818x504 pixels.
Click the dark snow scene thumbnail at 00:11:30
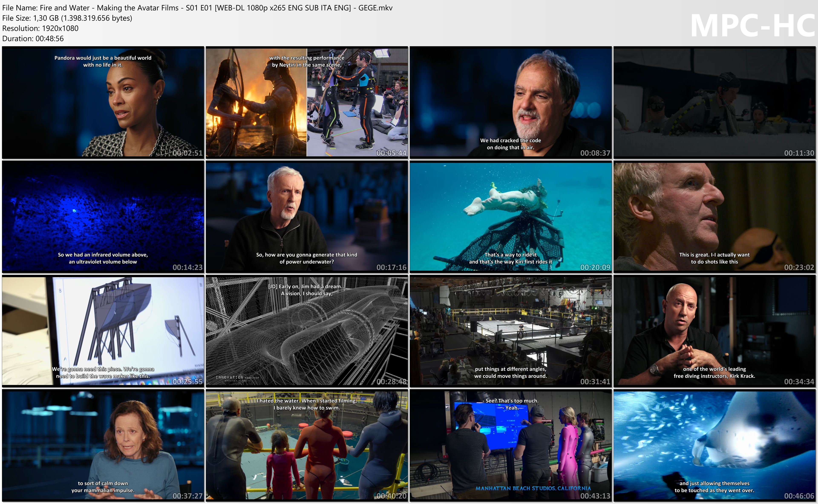coord(714,102)
